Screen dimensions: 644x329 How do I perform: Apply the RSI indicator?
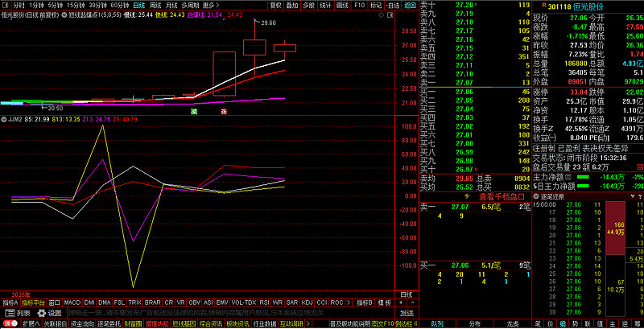pos(264,302)
